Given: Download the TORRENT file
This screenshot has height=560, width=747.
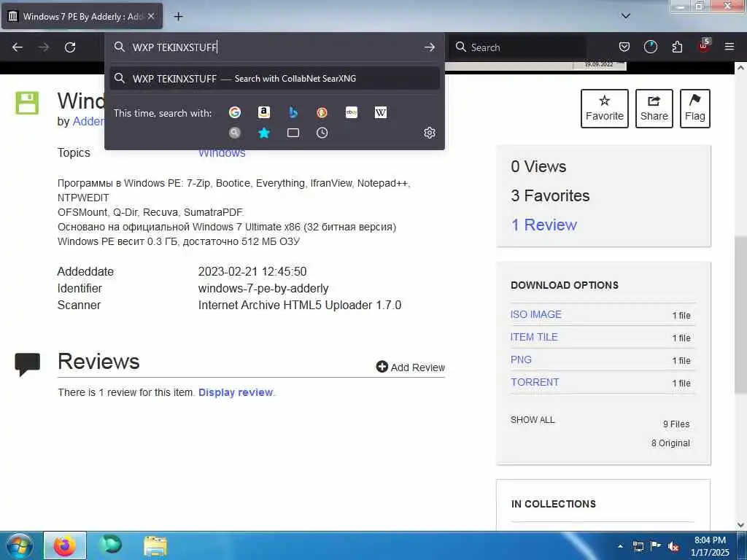Looking at the screenshot, I should click(x=535, y=382).
